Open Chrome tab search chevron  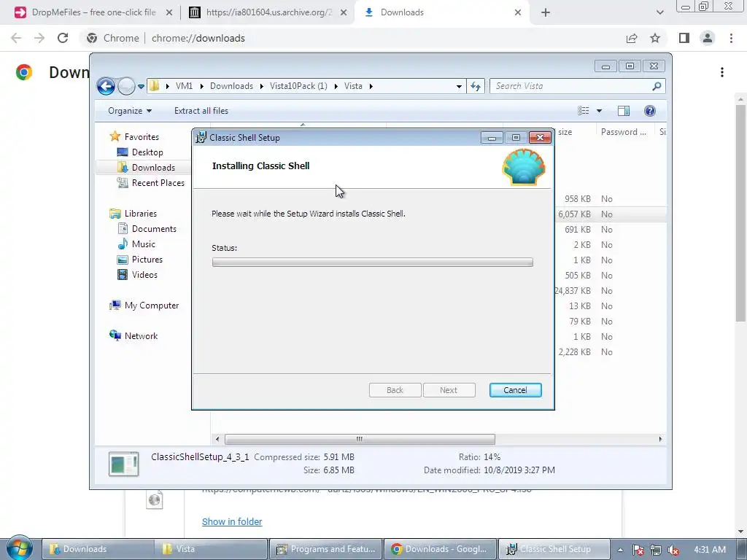(x=659, y=12)
